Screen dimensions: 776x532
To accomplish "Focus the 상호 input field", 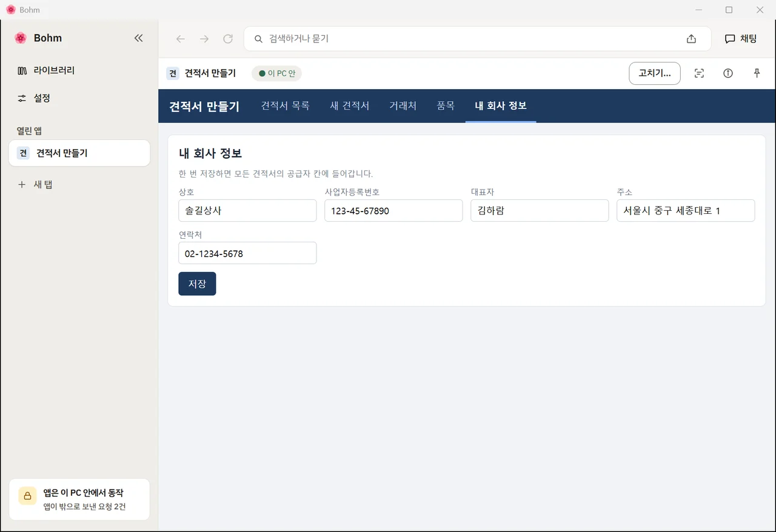I will [247, 211].
